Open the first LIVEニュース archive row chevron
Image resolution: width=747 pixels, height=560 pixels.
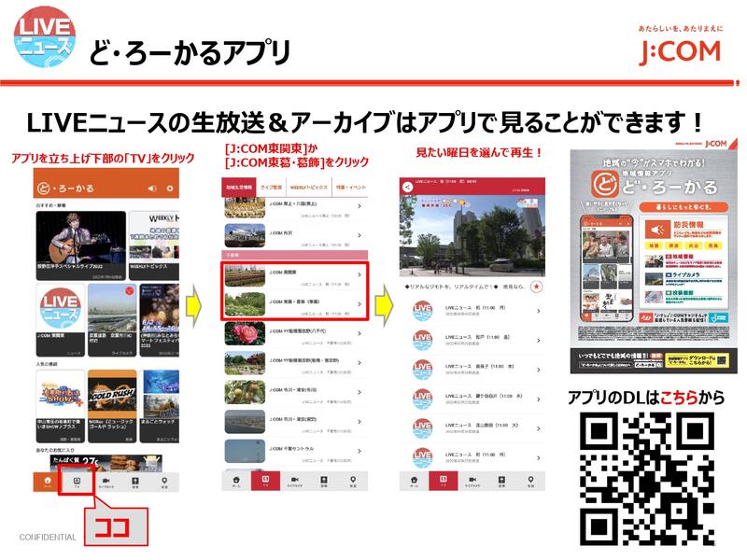pyautogui.click(x=537, y=313)
